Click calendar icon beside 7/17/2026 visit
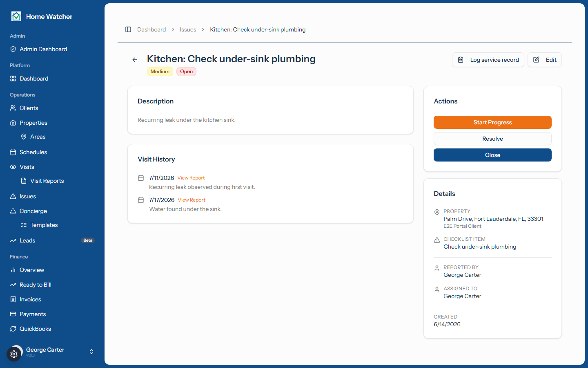 (141, 200)
